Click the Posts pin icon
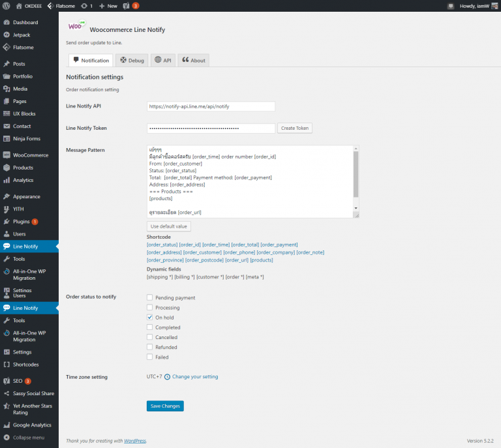Screen dimensions: 501x448 tap(7, 64)
